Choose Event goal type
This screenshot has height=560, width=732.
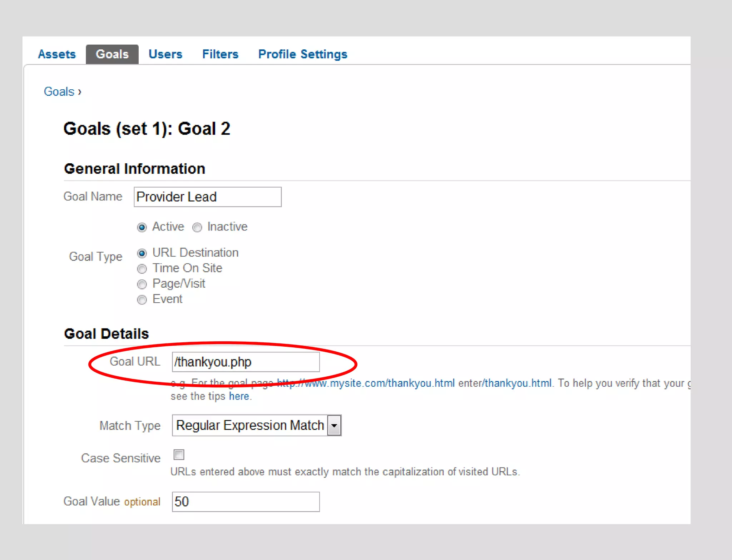click(x=142, y=300)
